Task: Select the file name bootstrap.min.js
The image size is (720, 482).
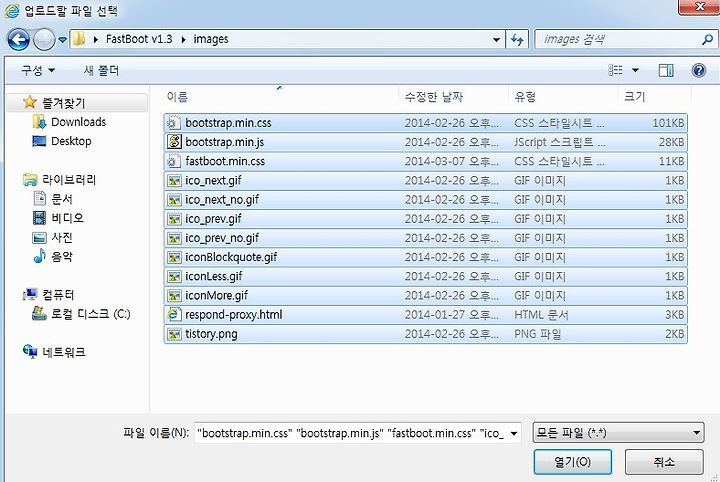Action: click(225, 142)
